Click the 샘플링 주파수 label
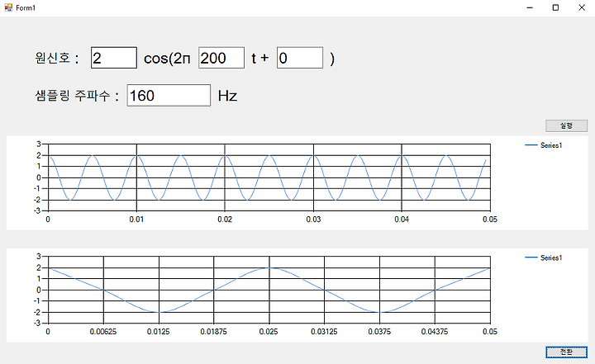Screen dimensions: 595x364 [x=77, y=96]
